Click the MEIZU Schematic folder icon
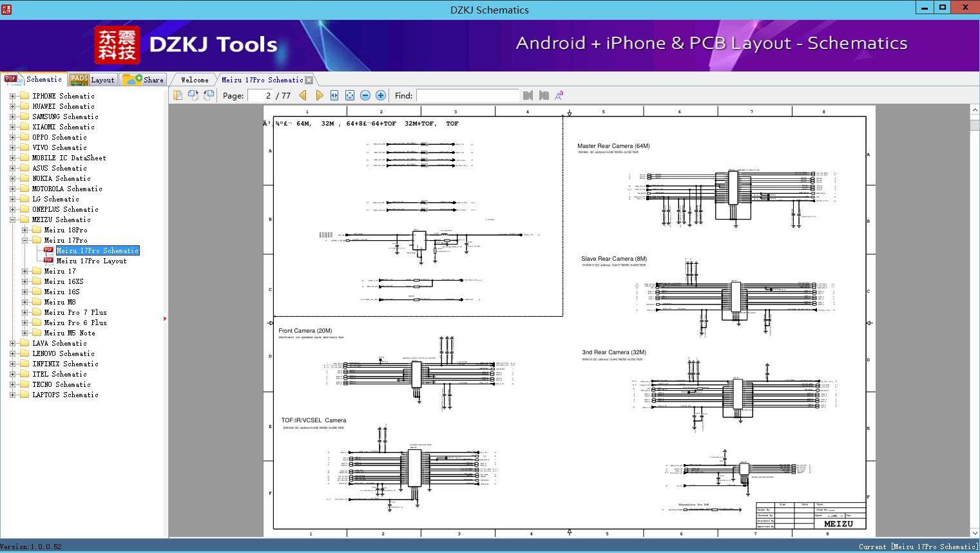 (x=24, y=220)
